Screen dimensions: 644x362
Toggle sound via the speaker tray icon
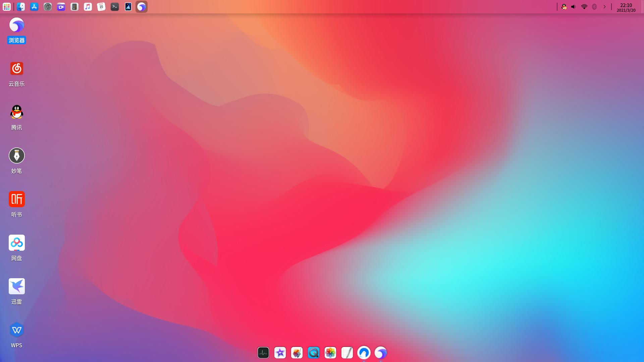click(574, 7)
